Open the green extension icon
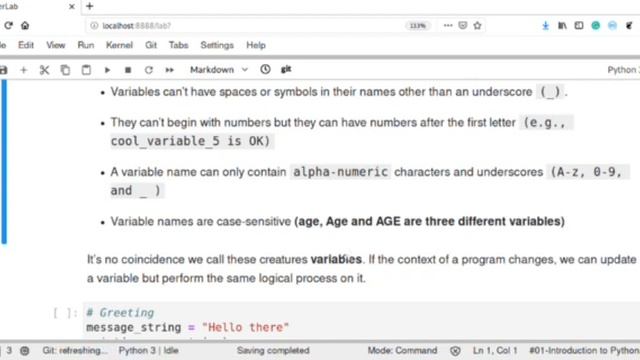Viewport: 640px width, 360px height. pyautogui.click(x=596, y=26)
